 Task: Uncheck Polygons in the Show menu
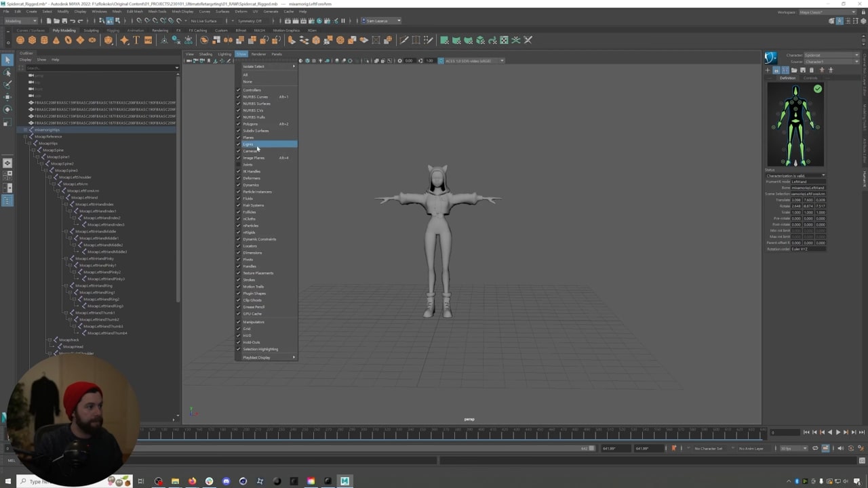[250, 124]
